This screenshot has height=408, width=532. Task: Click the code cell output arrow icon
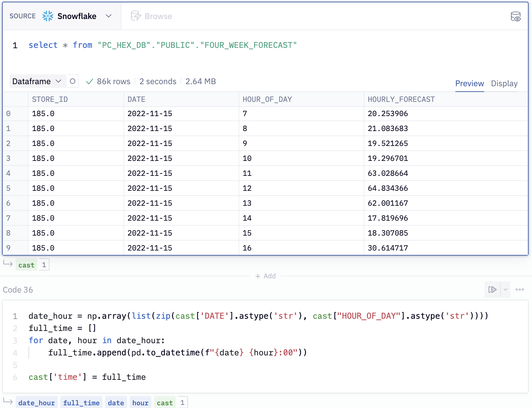[x=8, y=402]
